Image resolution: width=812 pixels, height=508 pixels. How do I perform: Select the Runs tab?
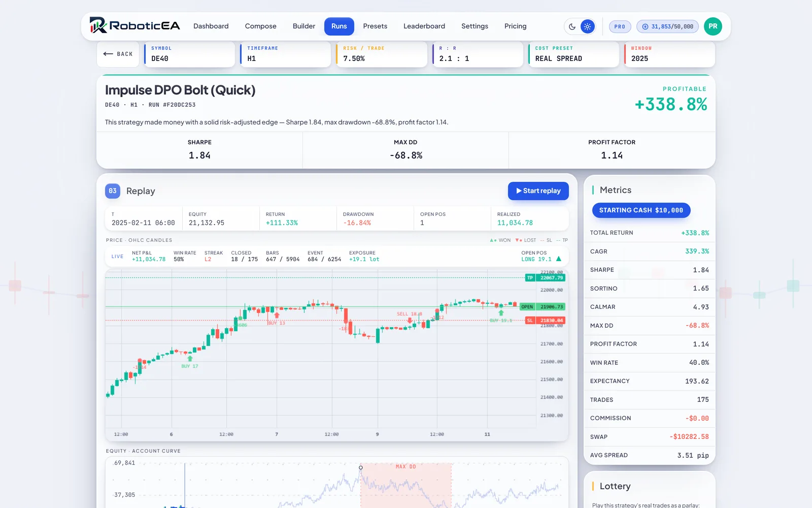[x=339, y=26]
